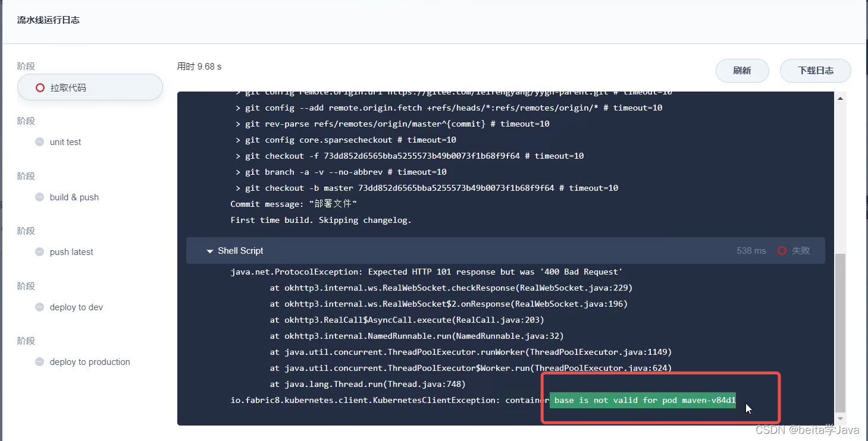
Task: Click the git branch -a -v --no-abbrev line
Action: [x=341, y=172]
